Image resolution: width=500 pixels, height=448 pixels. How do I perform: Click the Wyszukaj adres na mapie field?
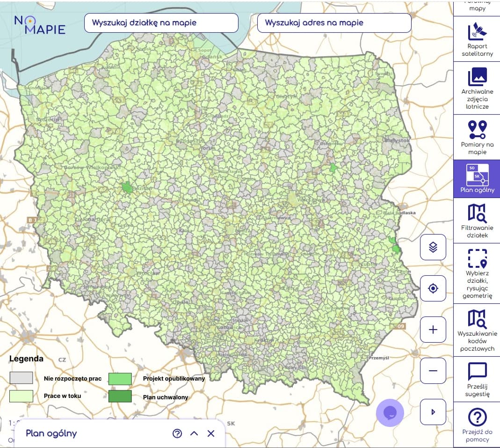click(334, 23)
